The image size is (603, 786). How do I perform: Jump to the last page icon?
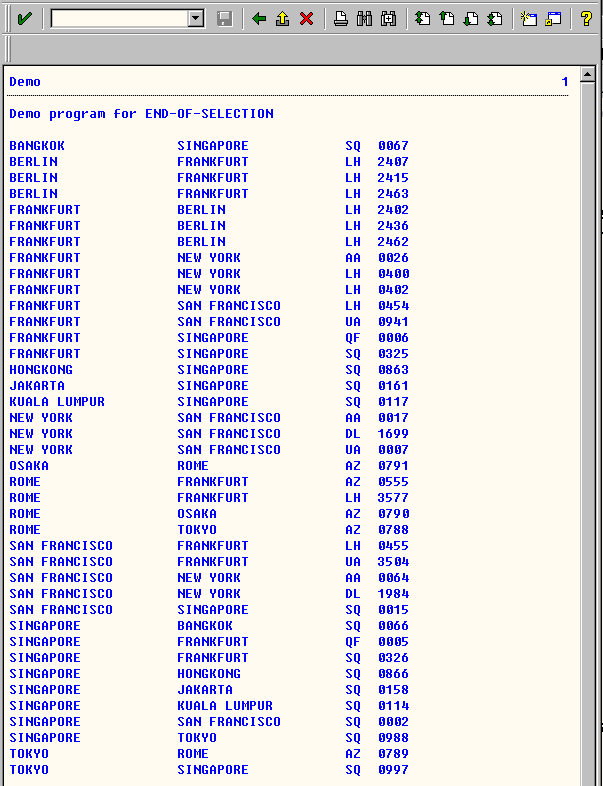(495, 18)
